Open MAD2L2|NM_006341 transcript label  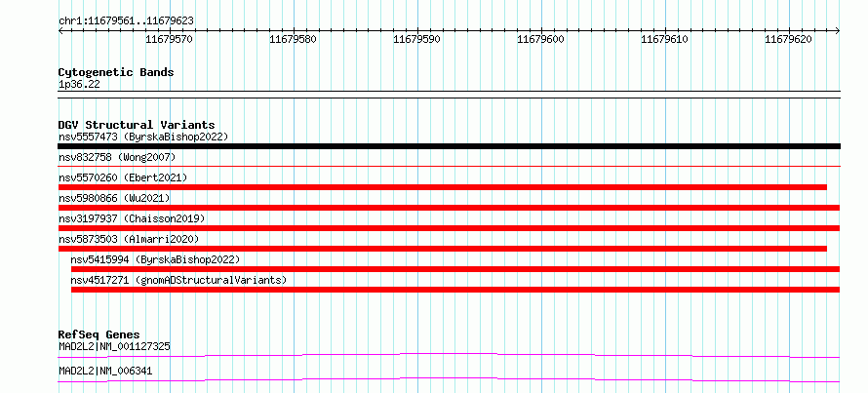(x=105, y=371)
